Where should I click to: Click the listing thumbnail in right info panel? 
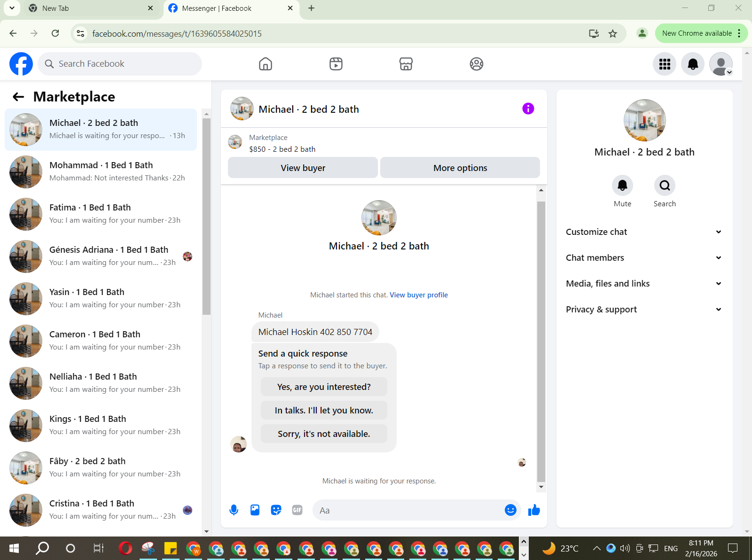(x=644, y=120)
